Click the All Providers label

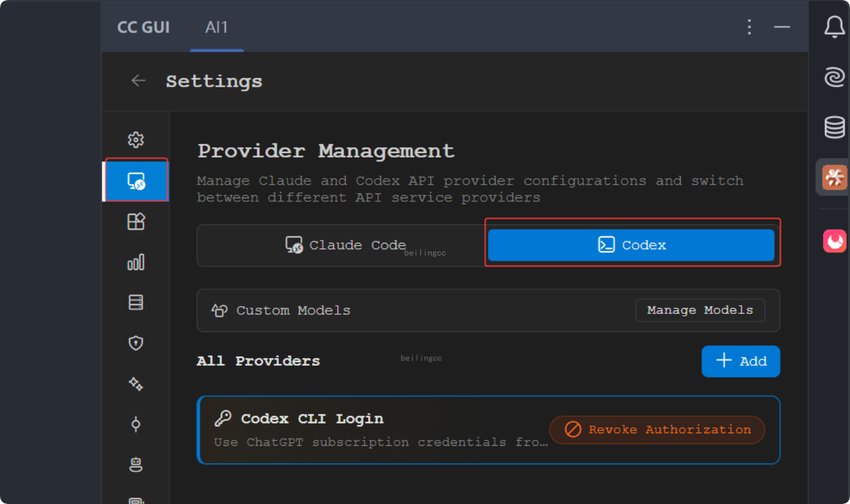(258, 361)
